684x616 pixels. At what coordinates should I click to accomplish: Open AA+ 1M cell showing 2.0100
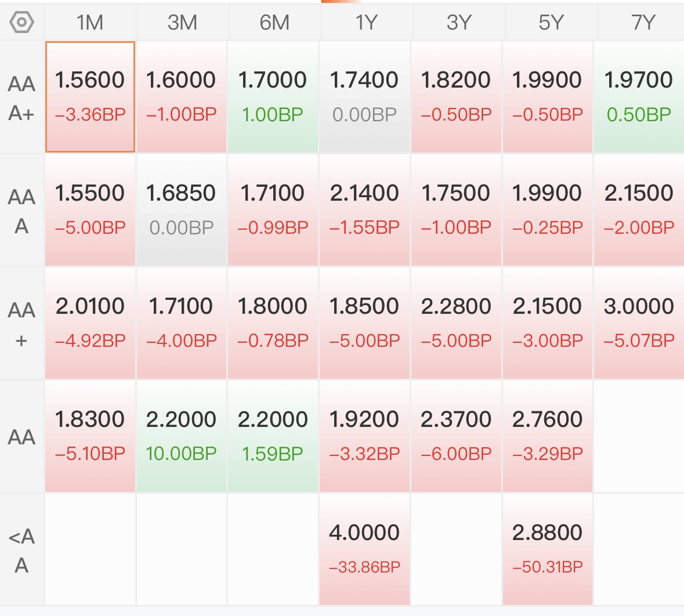[x=91, y=323]
